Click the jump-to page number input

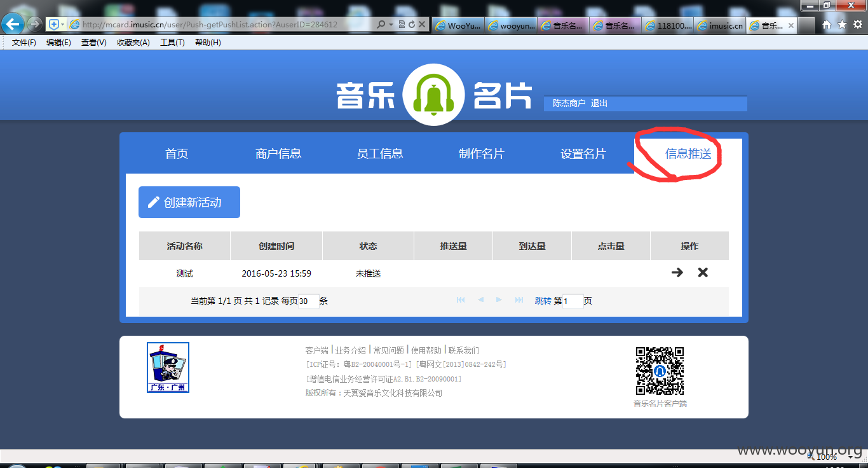573,301
